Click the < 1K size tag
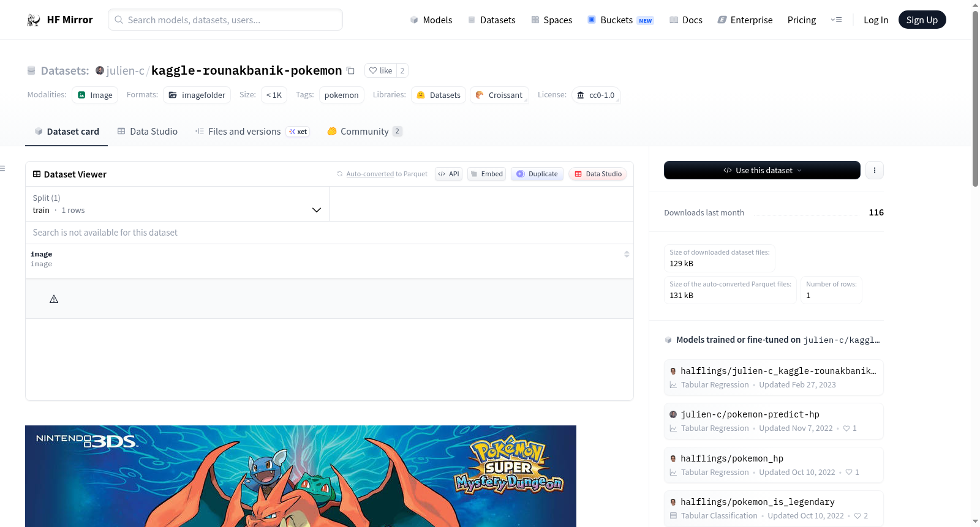Screen dimensions: 980x527 click(274, 95)
